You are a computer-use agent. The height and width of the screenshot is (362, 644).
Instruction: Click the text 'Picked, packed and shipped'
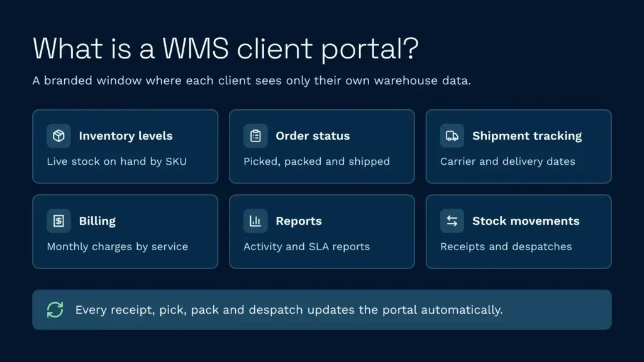317,162
